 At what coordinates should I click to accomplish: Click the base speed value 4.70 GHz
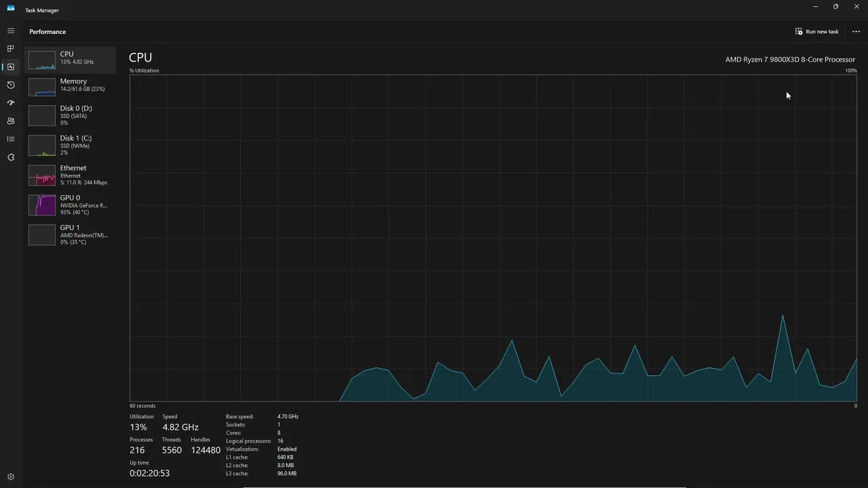click(x=288, y=417)
